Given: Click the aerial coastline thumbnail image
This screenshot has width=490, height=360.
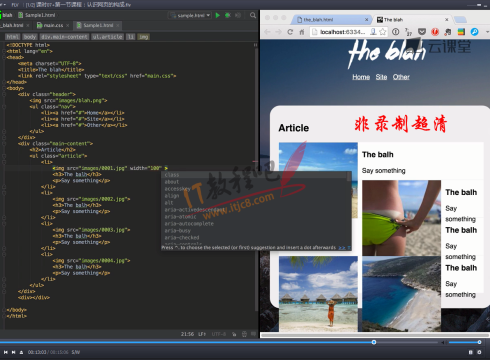Looking at the screenshot, I should pyautogui.click(x=402, y=294).
